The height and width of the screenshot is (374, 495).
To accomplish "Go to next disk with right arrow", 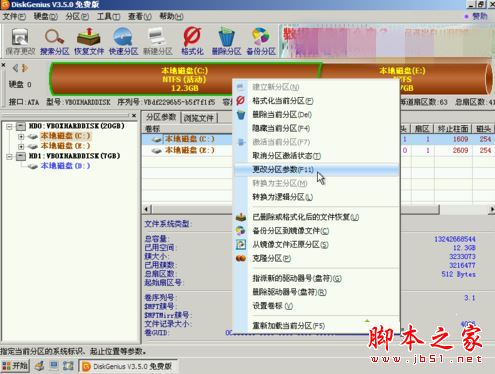I will pyautogui.click(x=25, y=68).
